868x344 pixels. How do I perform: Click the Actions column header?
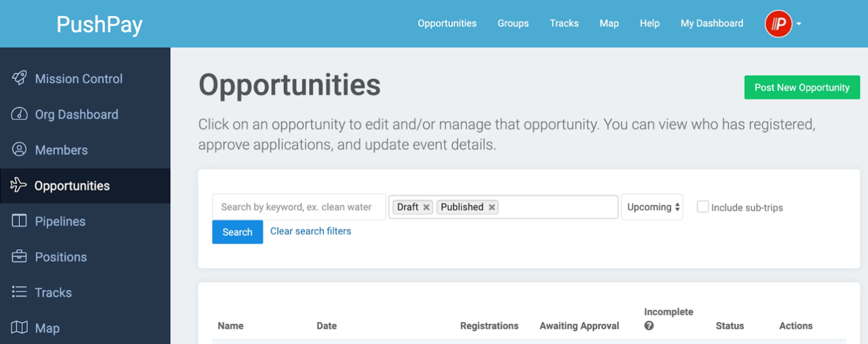tap(796, 326)
